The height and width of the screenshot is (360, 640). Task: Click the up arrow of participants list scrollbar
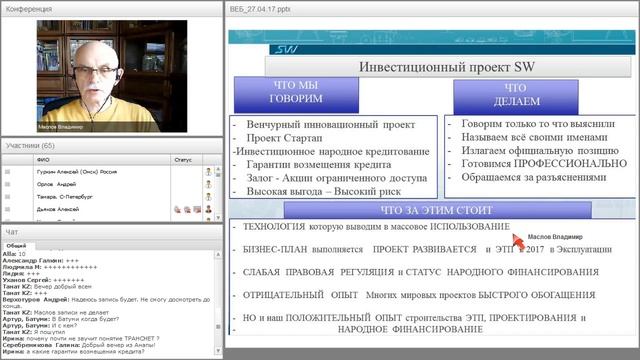pos(218,169)
